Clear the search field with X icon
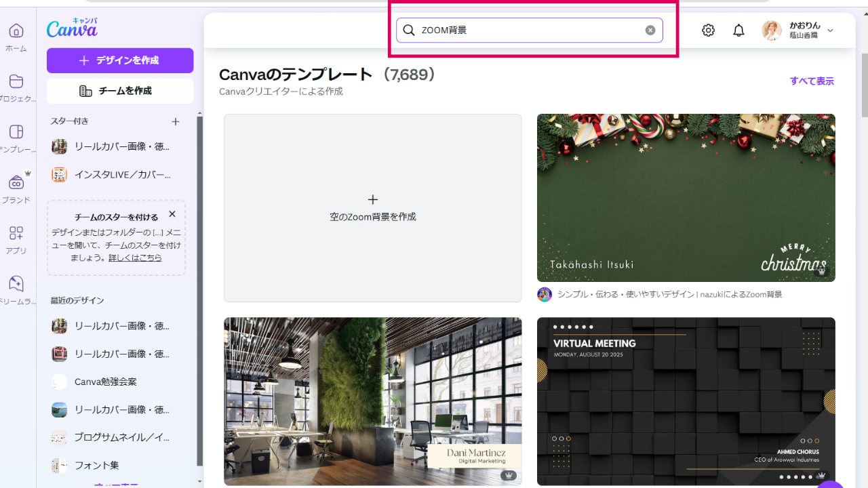 (x=650, y=30)
